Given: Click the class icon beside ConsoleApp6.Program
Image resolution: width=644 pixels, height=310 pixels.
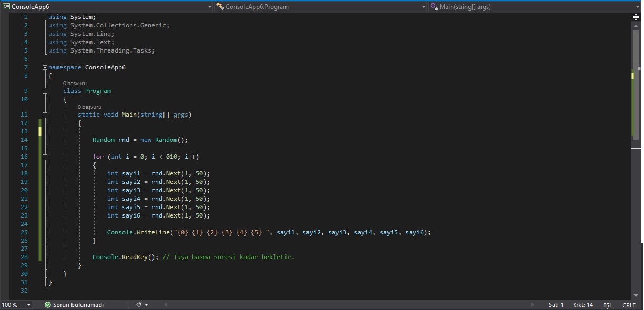Looking at the screenshot, I should coord(220,7).
